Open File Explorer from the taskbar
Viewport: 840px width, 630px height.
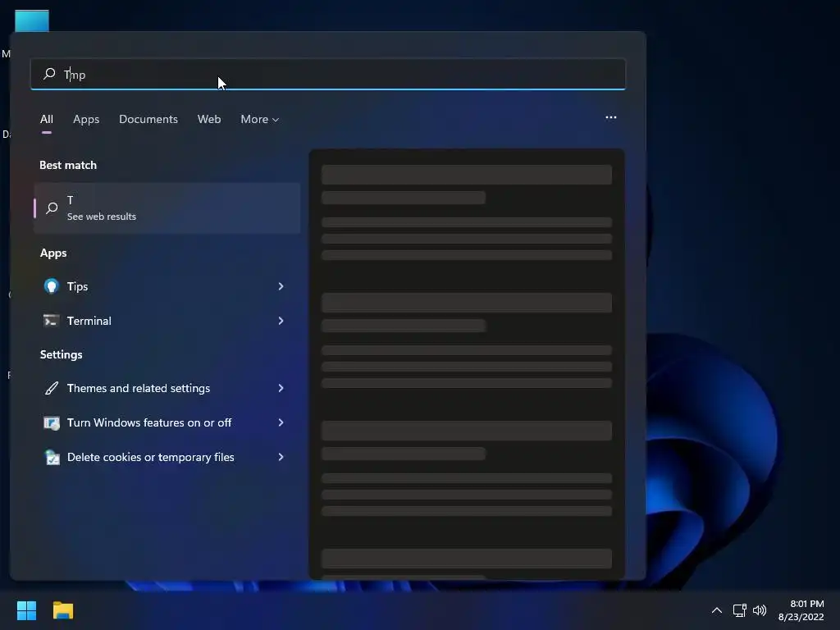[x=62, y=610]
